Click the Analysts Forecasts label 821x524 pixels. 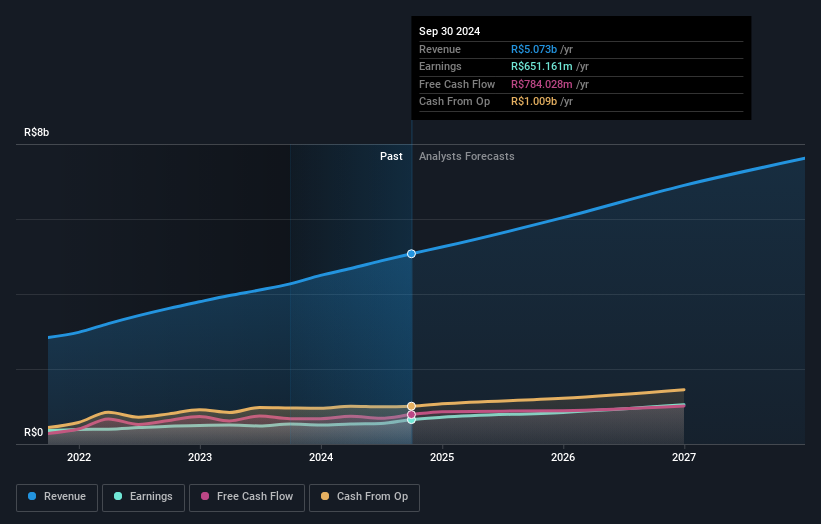click(x=467, y=157)
